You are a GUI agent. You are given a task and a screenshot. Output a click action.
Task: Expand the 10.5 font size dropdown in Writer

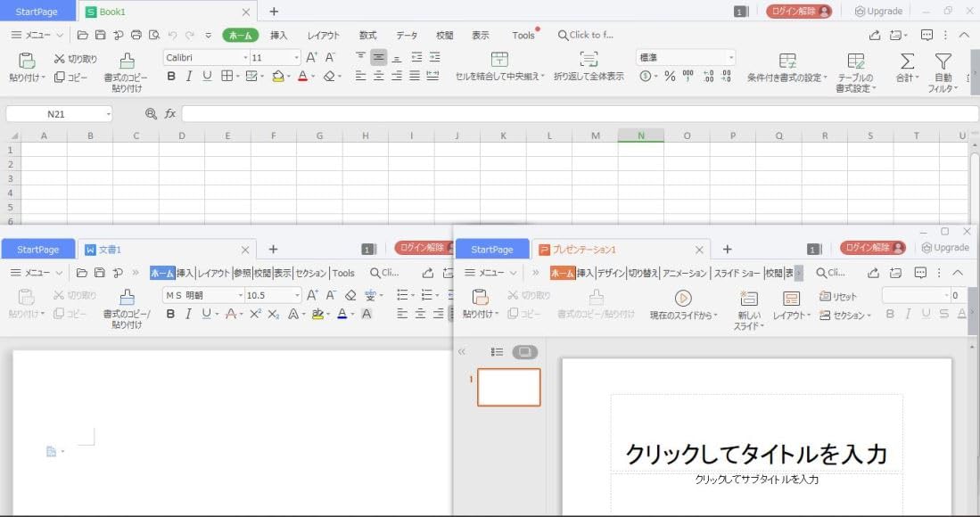(297, 295)
